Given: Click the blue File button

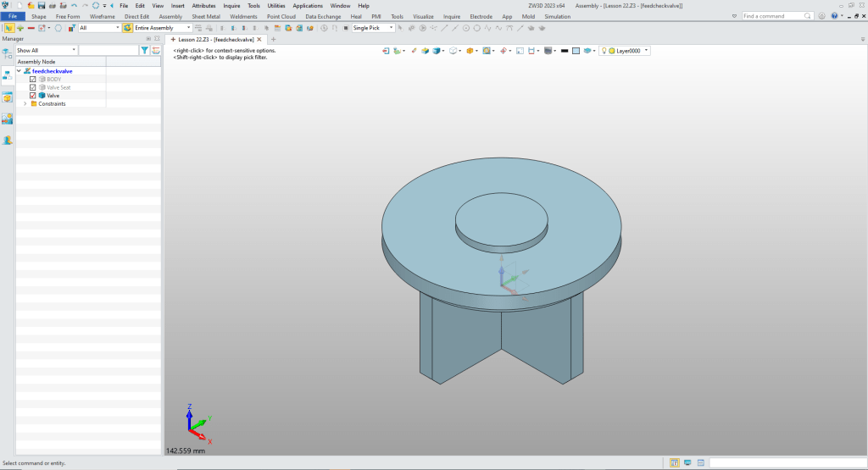Looking at the screenshot, I should pyautogui.click(x=13, y=16).
